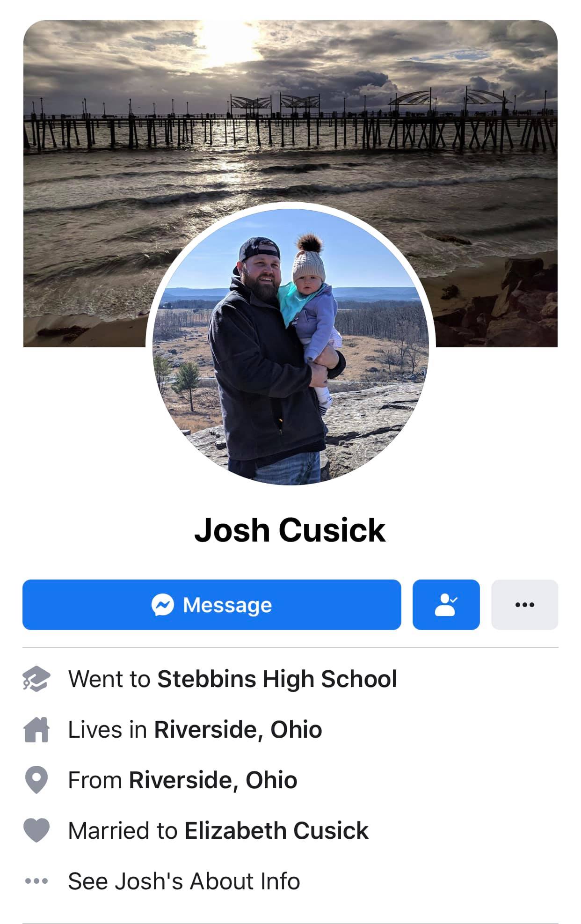Open the three-dot more options menu
The width and height of the screenshot is (581, 924).
525,605
